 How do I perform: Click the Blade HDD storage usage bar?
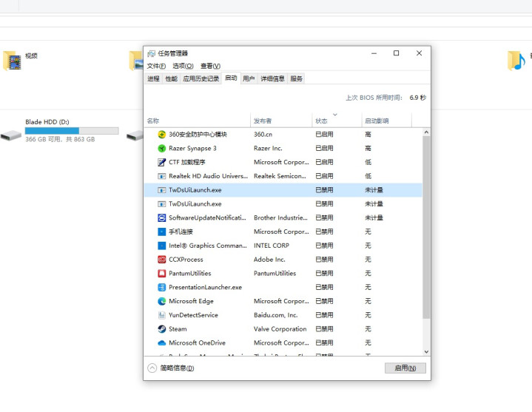click(x=72, y=131)
